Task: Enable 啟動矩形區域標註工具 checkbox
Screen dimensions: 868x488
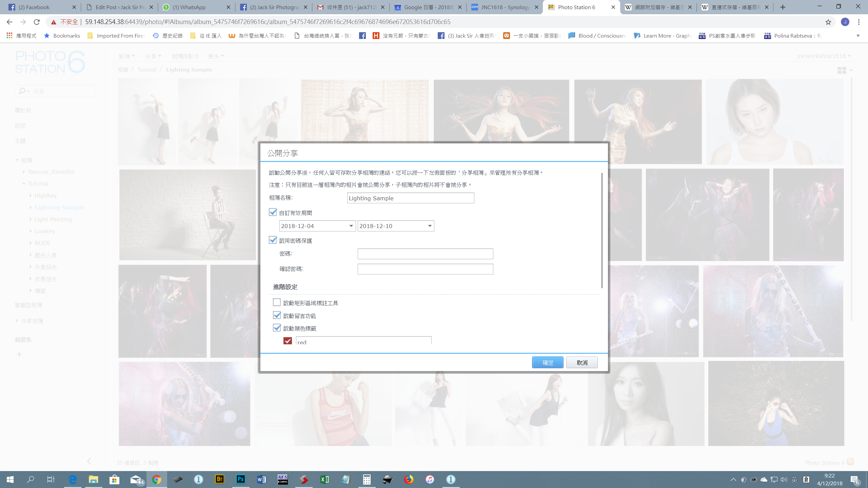Action: pos(277,302)
